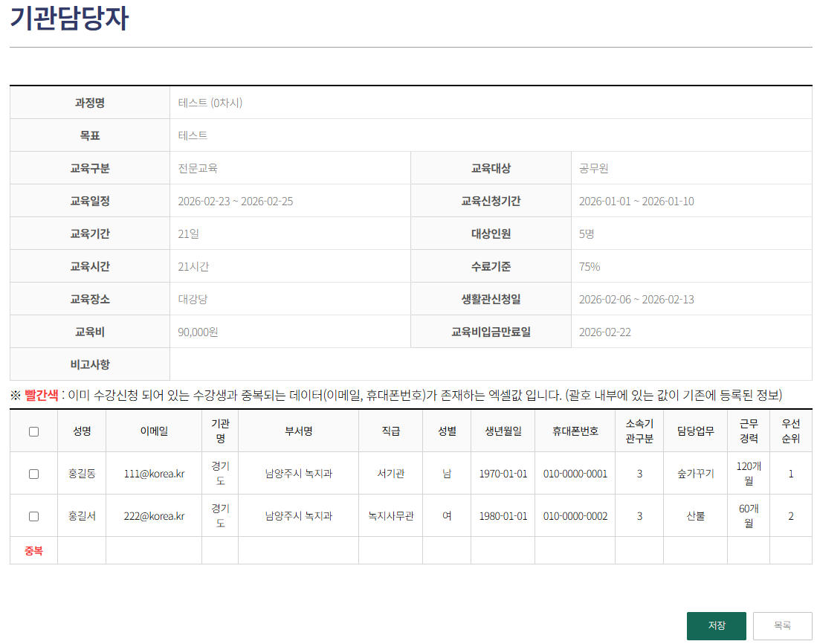
Task: Click the 우선순위 column header
Action: click(790, 431)
